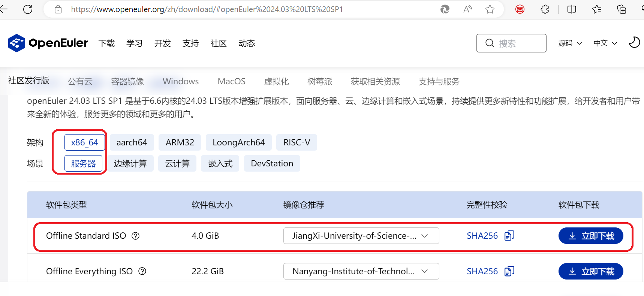Open the 开发 menu
The height and width of the screenshot is (296, 644).
(162, 43)
